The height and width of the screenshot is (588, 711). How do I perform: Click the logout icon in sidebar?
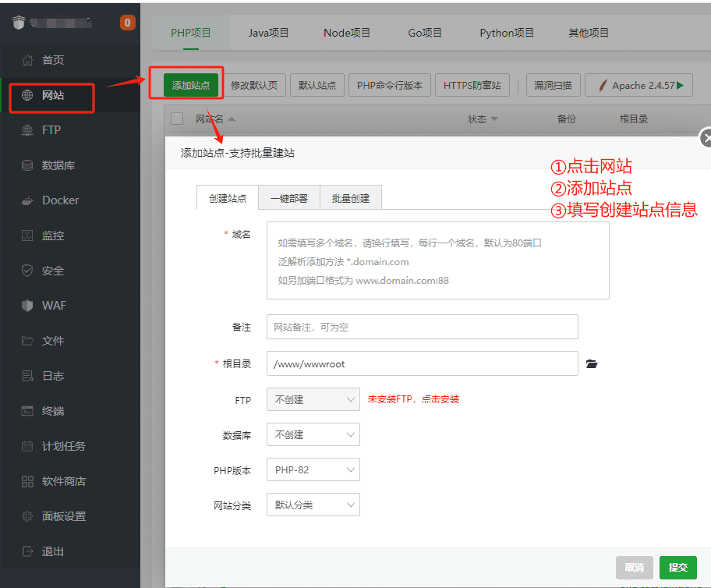pos(27,551)
